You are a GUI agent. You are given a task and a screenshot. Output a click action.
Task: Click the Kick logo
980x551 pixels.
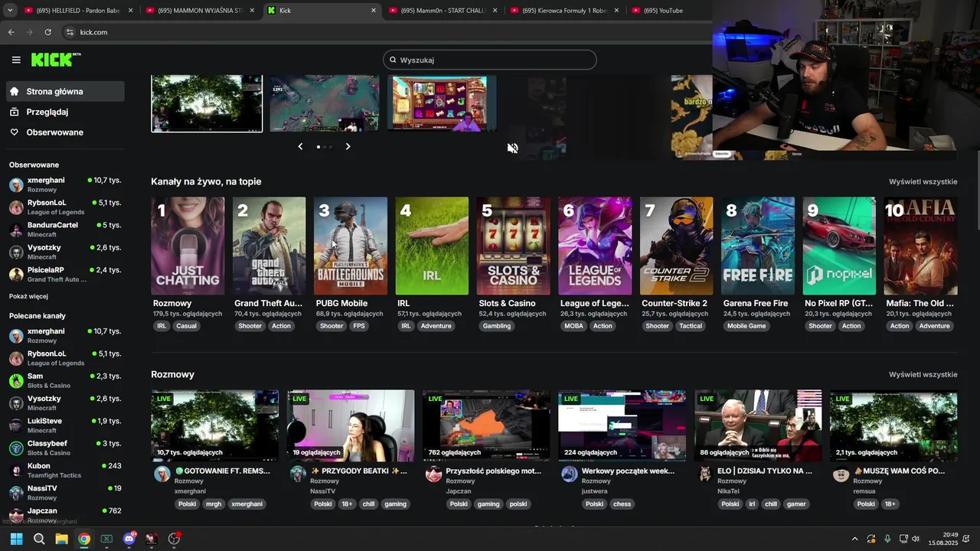click(x=56, y=60)
